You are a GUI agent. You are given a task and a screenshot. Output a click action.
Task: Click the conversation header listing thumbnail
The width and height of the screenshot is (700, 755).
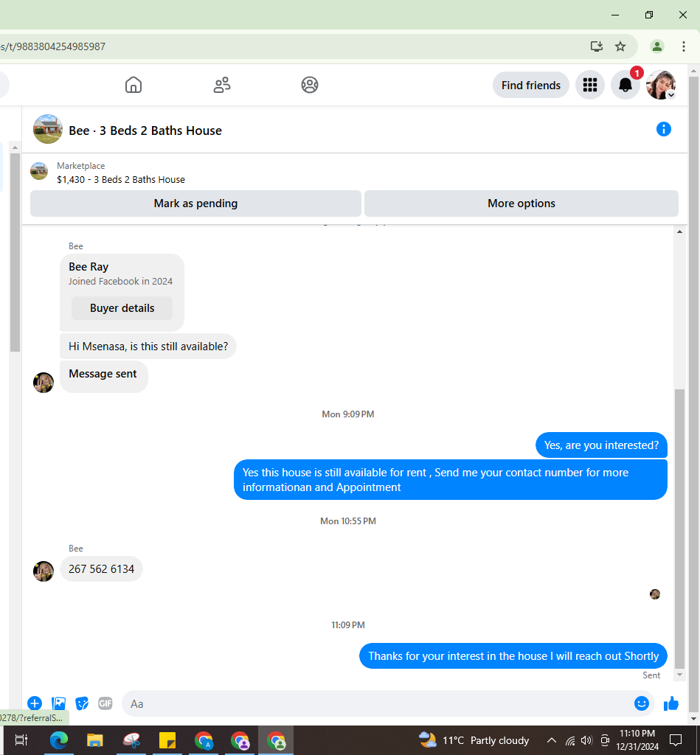tap(48, 129)
